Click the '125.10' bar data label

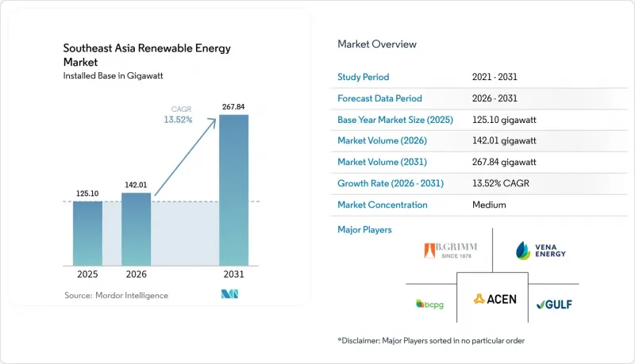87,193
